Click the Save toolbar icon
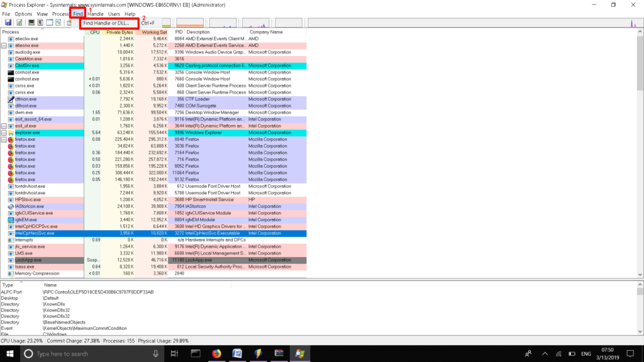This screenshot has height=362, width=644. tap(8, 23)
